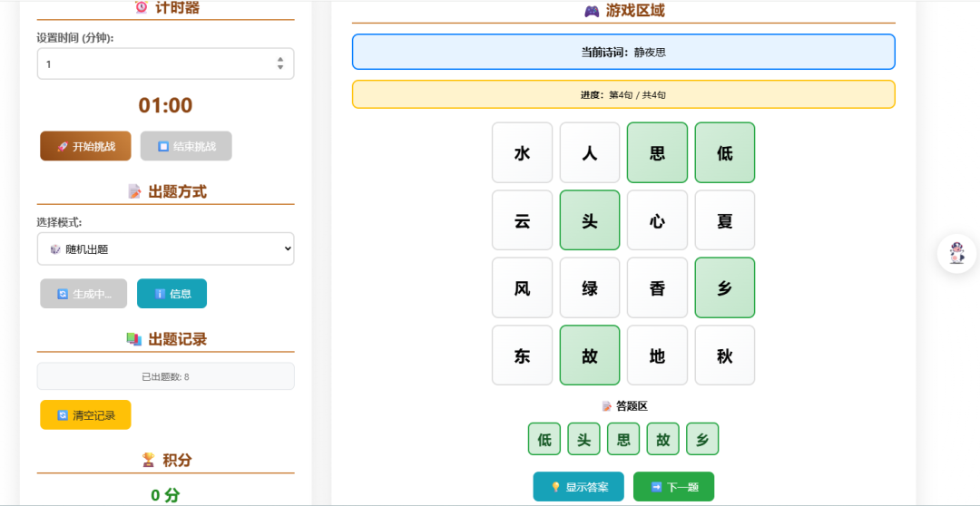Click the 0 分 score value
This screenshot has width=980, height=506.
[166, 495]
